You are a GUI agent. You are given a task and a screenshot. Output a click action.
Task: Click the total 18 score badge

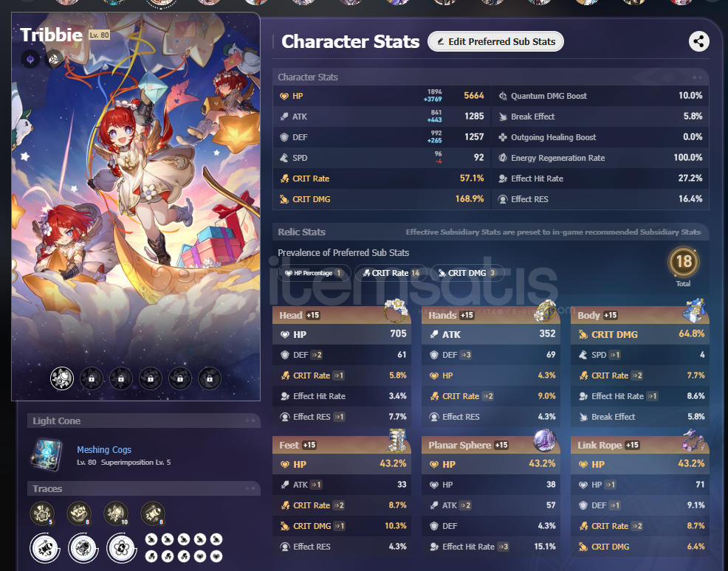(684, 262)
